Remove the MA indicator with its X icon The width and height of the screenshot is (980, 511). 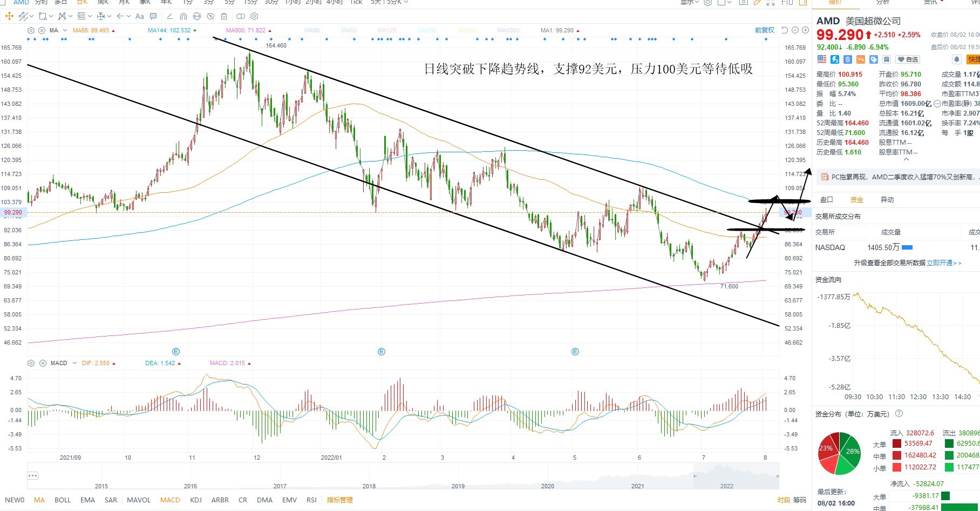[x=42, y=30]
